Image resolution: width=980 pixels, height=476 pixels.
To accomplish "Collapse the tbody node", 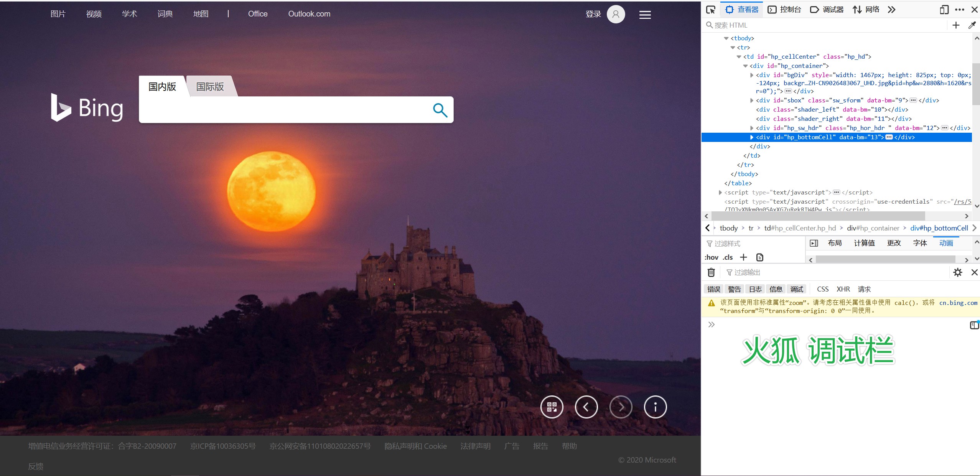I will [726, 38].
